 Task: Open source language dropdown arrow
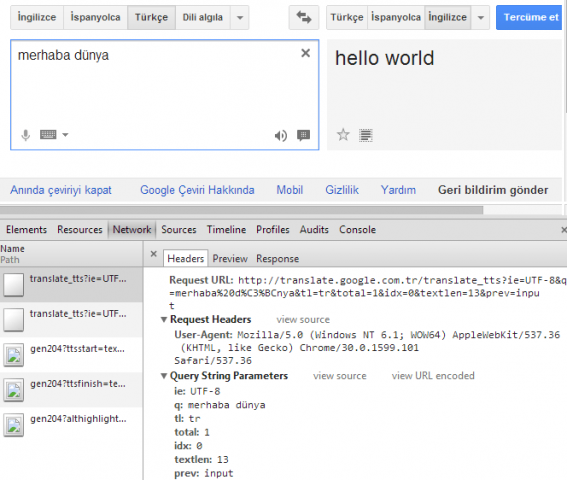tap(240, 17)
